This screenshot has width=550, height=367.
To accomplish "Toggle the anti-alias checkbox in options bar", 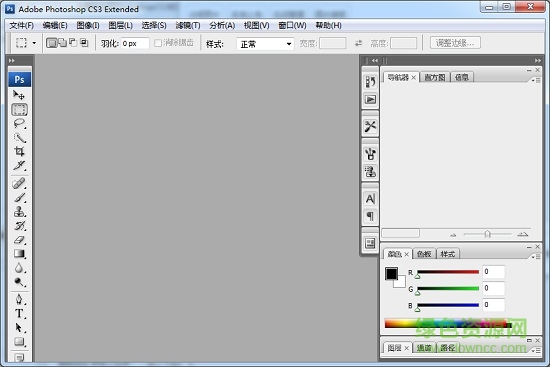I will (x=158, y=43).
